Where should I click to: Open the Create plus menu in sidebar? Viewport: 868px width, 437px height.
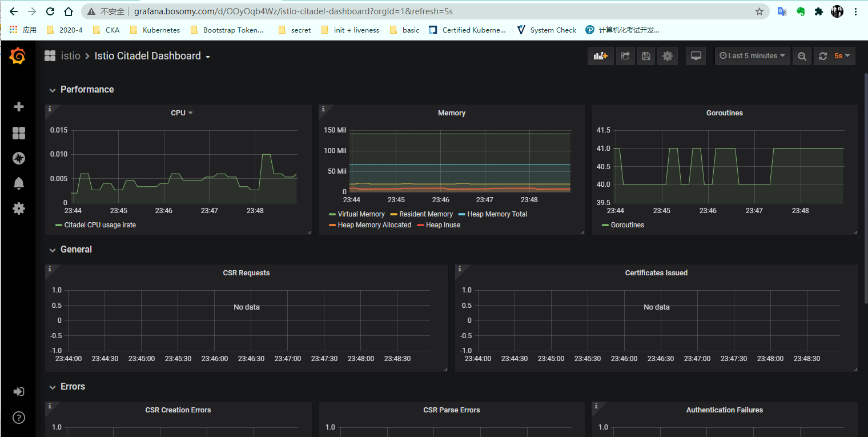(19, 107)
